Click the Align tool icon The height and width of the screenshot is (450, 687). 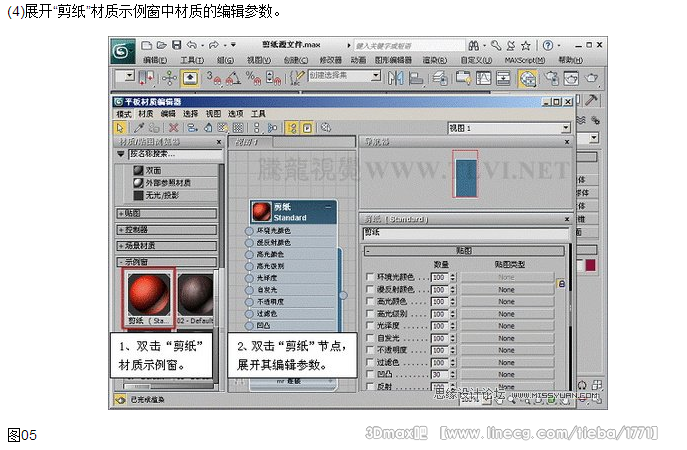click(x=415, y=78)
